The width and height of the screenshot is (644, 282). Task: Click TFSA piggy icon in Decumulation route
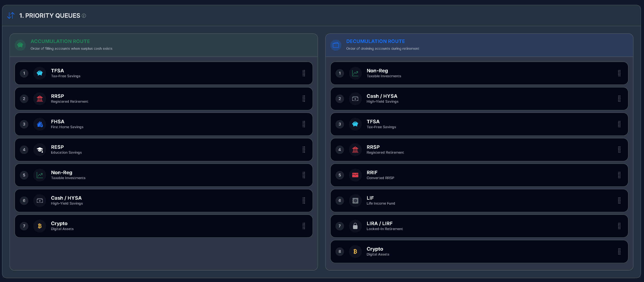click(355, 124)
